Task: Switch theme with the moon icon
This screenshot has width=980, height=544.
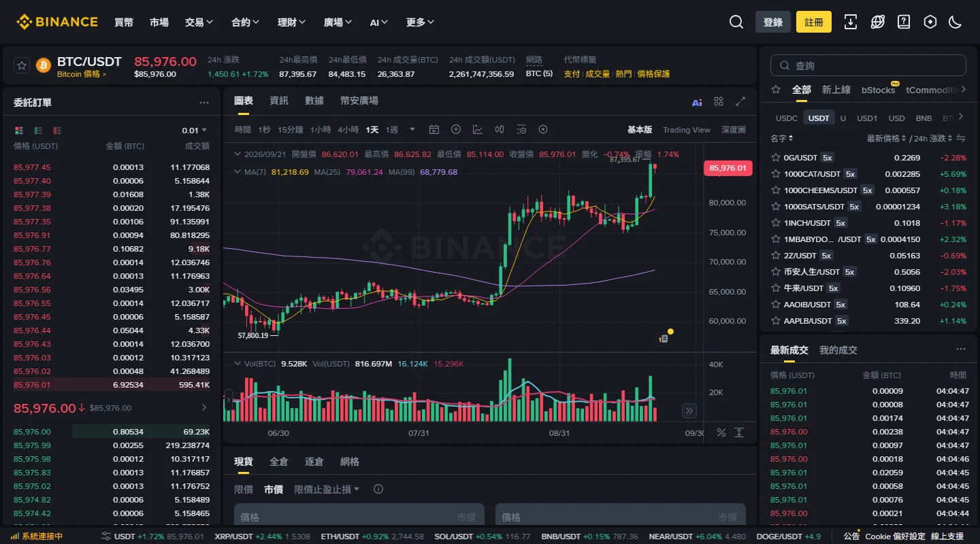Action: 955,22
